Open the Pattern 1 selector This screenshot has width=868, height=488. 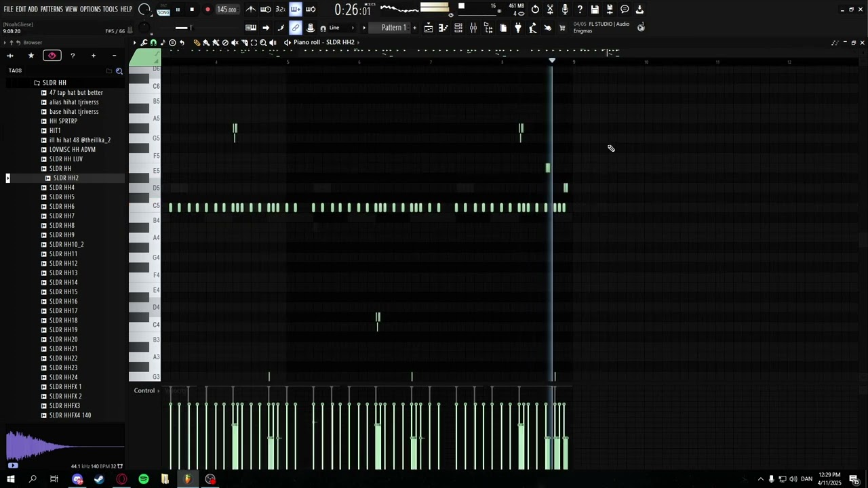pos(394,28)
